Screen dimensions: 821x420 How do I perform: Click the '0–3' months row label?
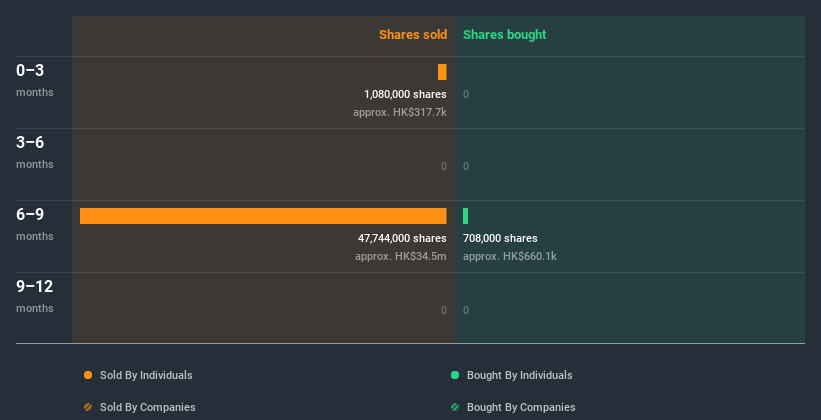pyautogui.click(x=30, y=70)
